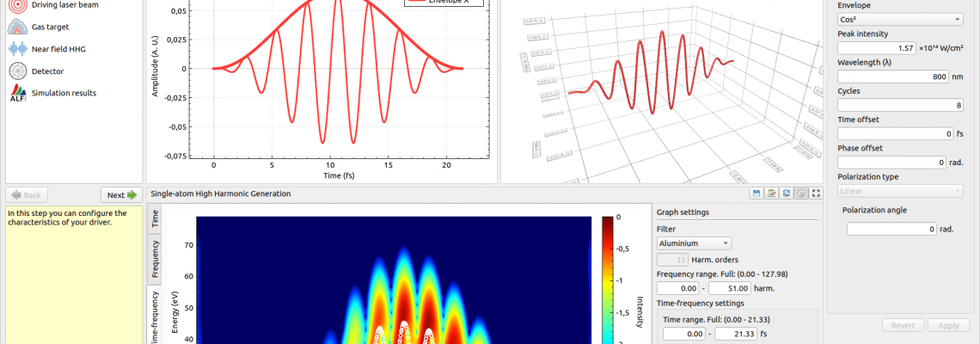980x344 pixels.
Task: Select the Gas target step icon
Action: tap(17, 28)
